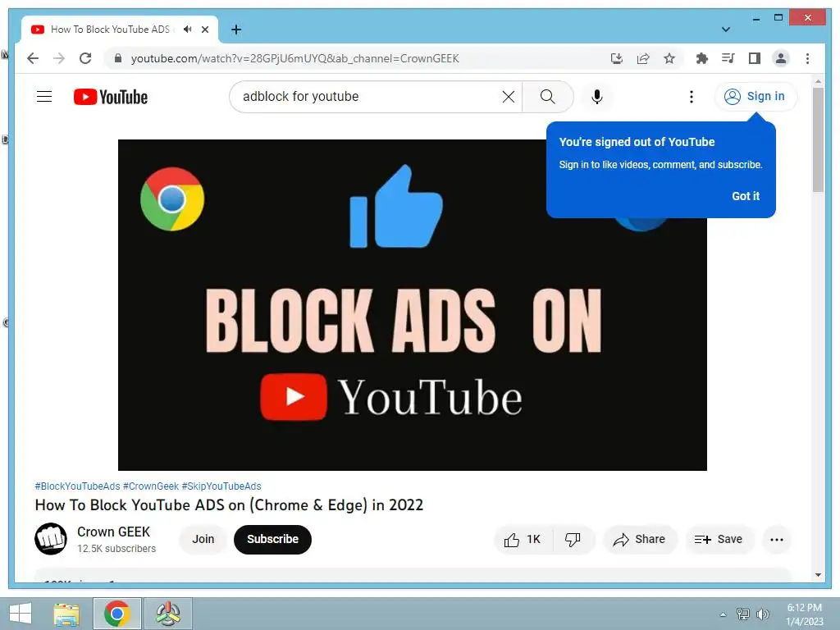840x630 pixels.
Task: Open more actions ellipsis under video
Action: [777, 540]
